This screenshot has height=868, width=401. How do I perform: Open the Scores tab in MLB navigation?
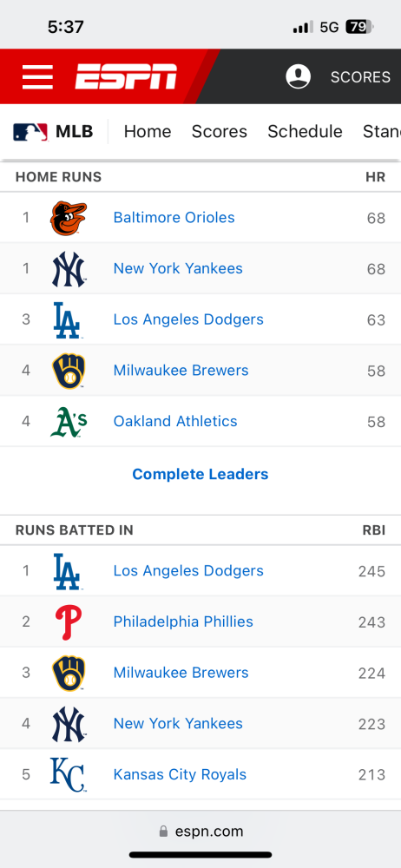coord(220,132)
